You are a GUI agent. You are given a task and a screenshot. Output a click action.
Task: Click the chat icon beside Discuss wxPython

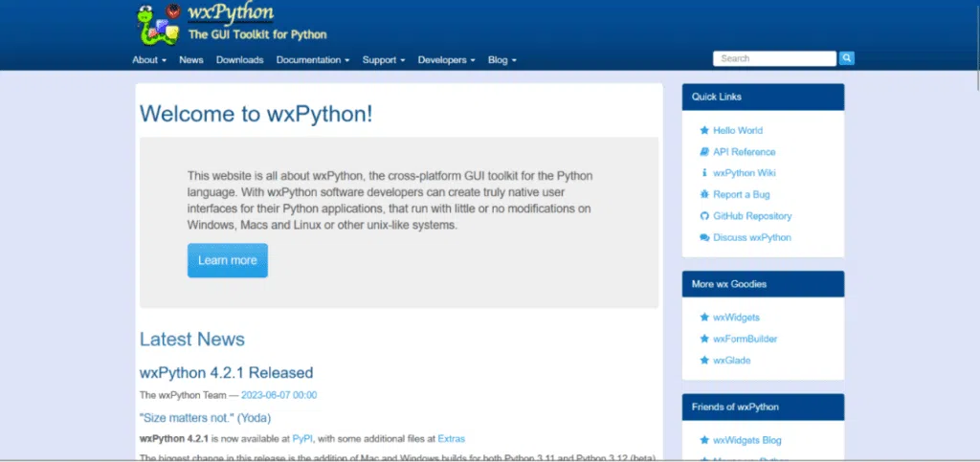pyautogui.click(x=704, y=237)
